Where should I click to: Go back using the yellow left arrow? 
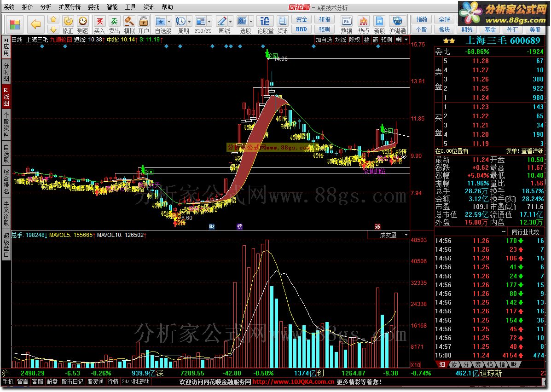tap(35, 24)
